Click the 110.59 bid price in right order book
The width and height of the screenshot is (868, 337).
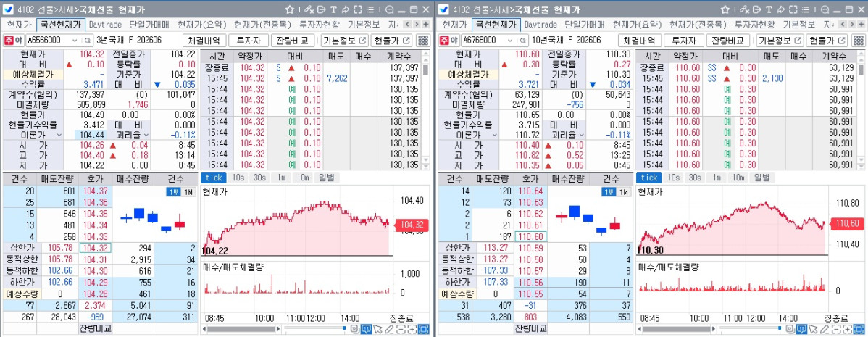tap(531, 247)
